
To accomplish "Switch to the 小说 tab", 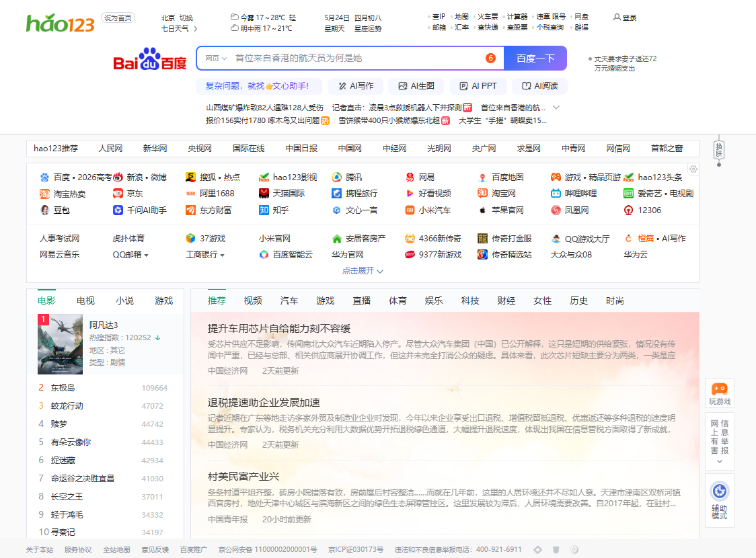I will pyautogui.click(x=125, y=301).
